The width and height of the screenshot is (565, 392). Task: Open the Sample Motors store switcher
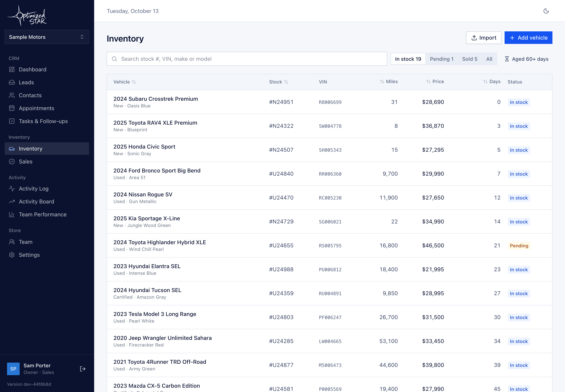(47, 37)
